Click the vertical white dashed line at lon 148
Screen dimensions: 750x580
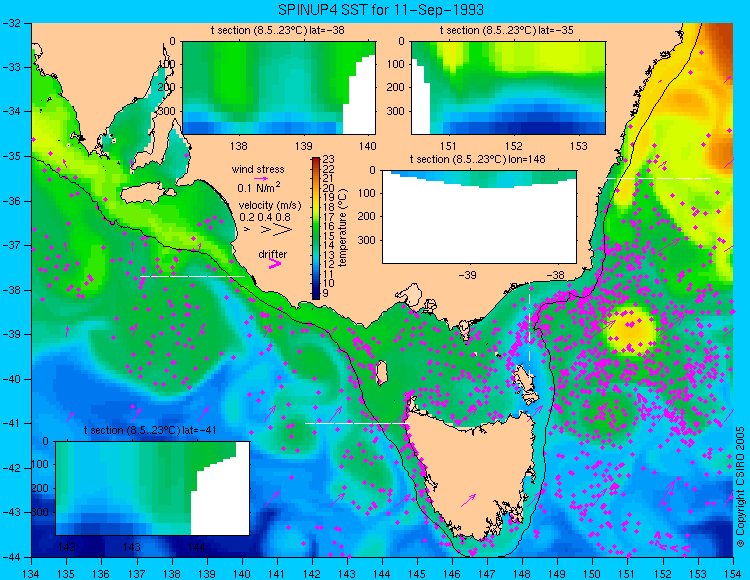coord(529,329)
